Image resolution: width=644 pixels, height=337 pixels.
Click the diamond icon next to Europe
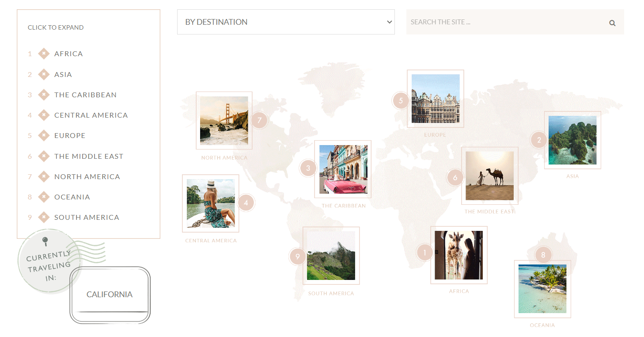tap(43, 135)
